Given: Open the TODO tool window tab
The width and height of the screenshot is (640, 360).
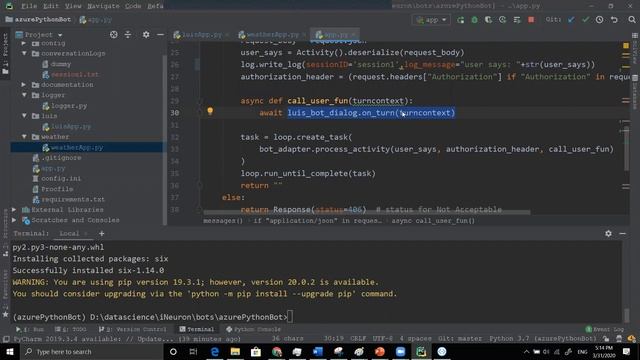Looking at the screenshot, I should pos(71,329).
